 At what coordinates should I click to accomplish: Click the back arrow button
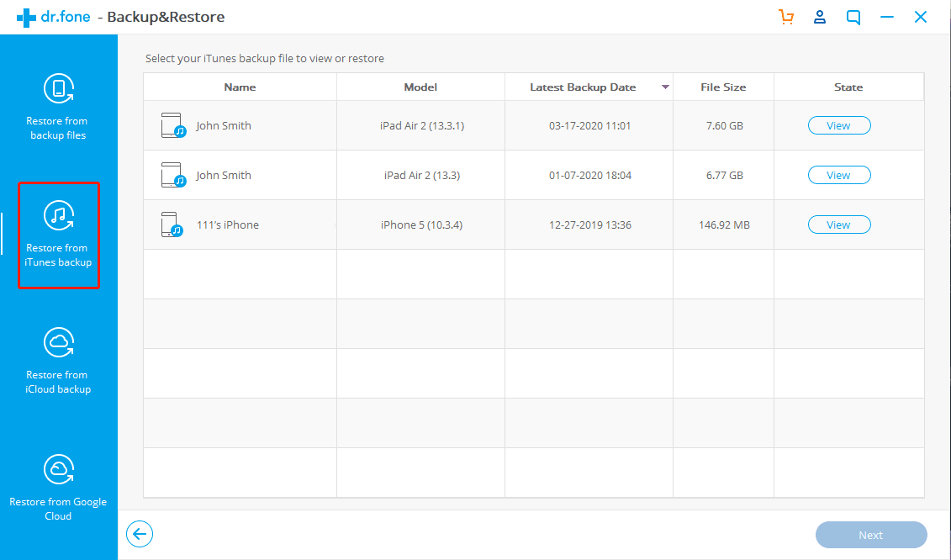140,534
